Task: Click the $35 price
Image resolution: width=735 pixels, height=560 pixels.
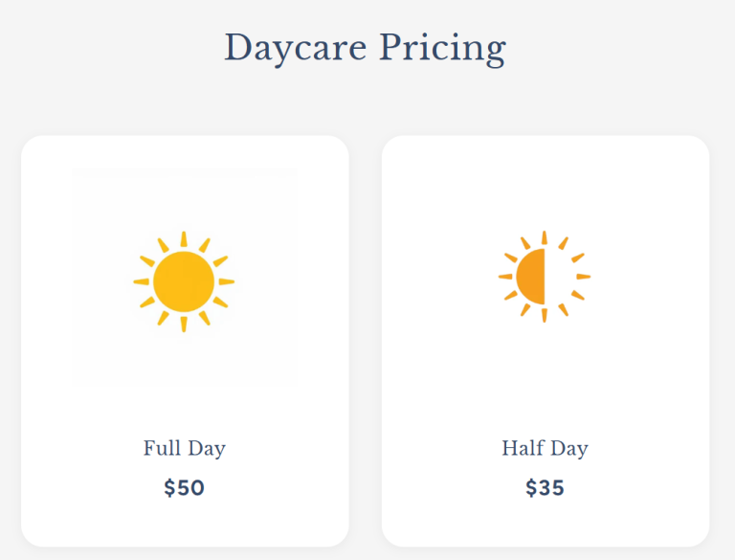Action: pos(545,488)
